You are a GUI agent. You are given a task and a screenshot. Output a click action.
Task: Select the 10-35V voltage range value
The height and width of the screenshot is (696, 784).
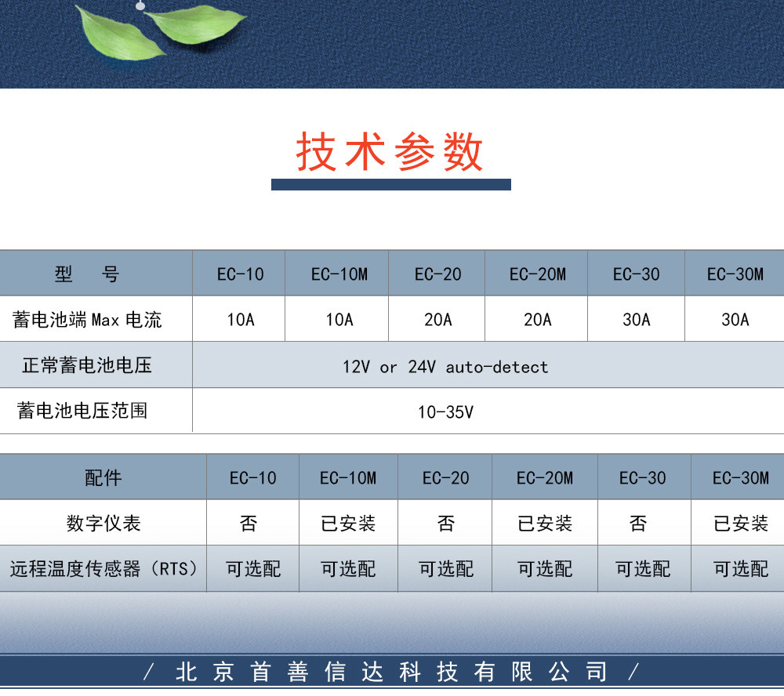click(x=445, y=412)
